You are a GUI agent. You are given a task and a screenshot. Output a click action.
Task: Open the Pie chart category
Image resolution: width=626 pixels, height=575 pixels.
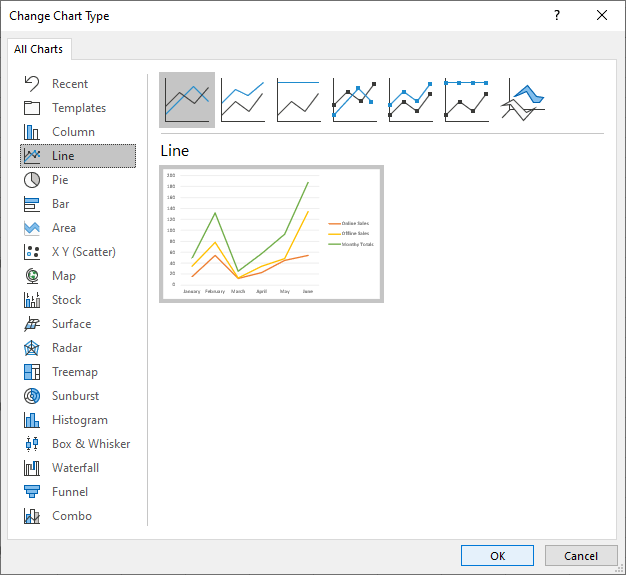point(60,180)
